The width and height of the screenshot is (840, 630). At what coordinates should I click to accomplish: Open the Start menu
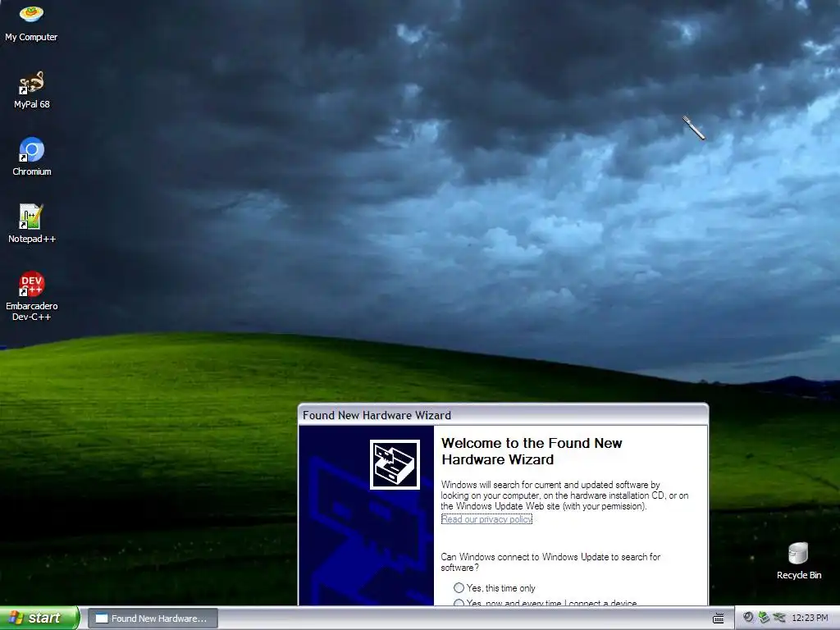(x=39, y=618)
